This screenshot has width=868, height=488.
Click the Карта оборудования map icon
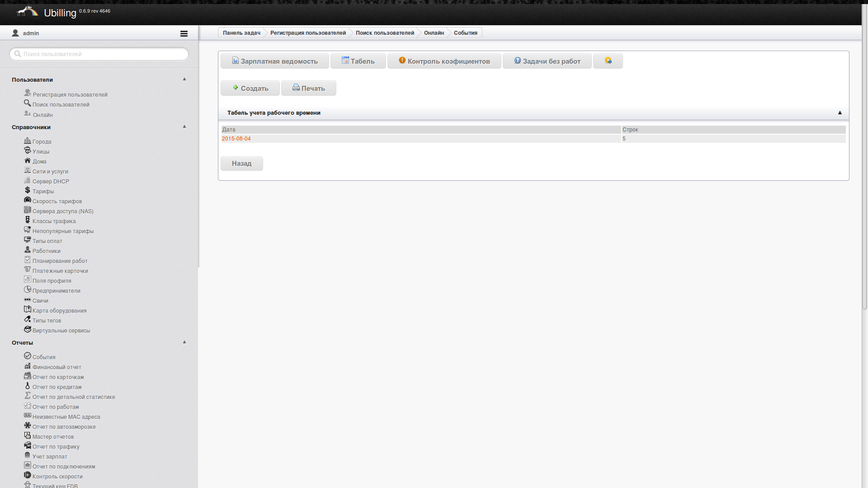click(28, 310)
